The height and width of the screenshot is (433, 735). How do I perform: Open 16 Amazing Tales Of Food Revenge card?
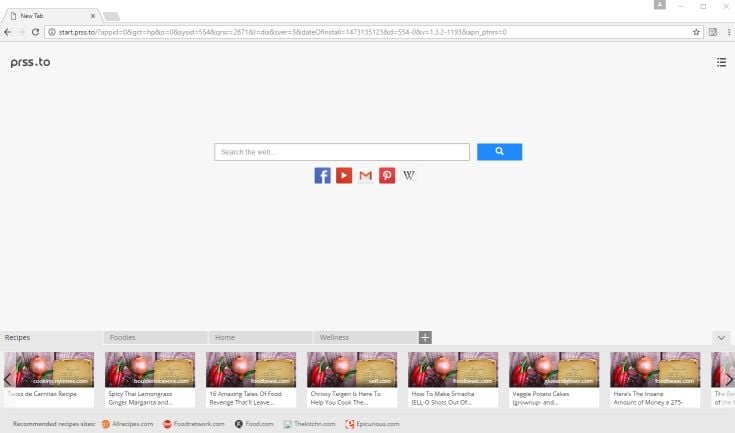[251, 380]
